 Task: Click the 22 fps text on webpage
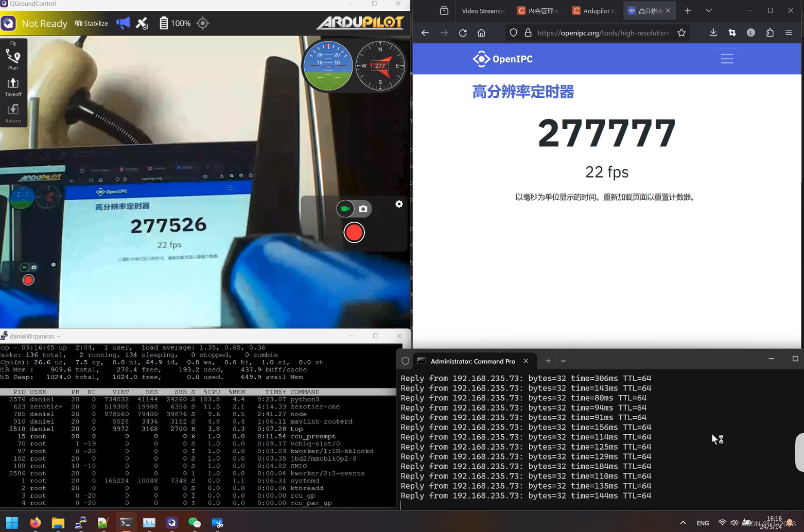(607, 172)
